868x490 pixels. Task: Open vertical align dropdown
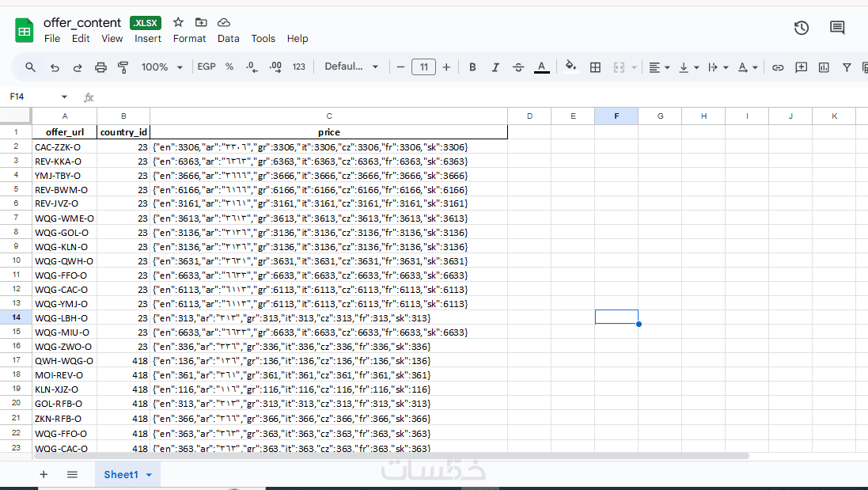(x=688, y=67)
